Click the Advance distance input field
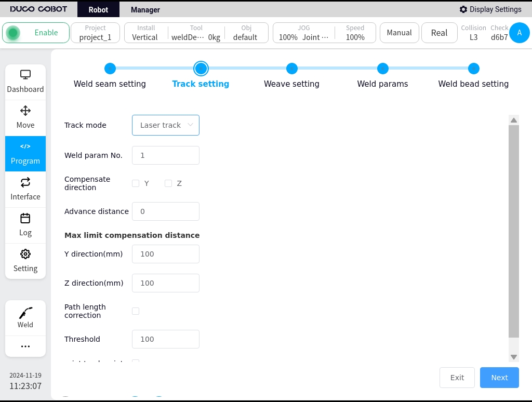 pos(166,211)
